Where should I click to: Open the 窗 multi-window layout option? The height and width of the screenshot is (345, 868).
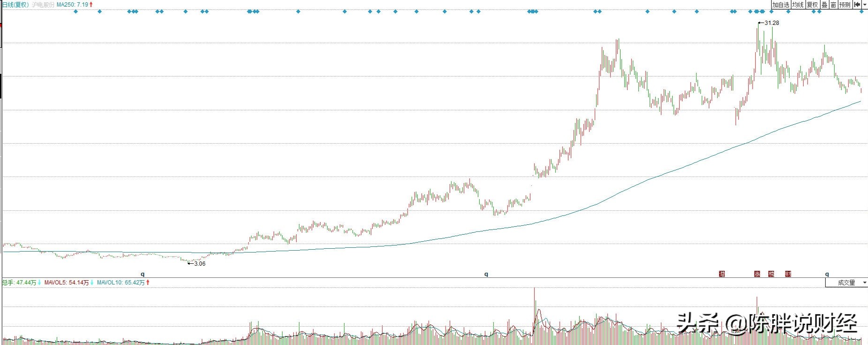(x=833, y=5)
